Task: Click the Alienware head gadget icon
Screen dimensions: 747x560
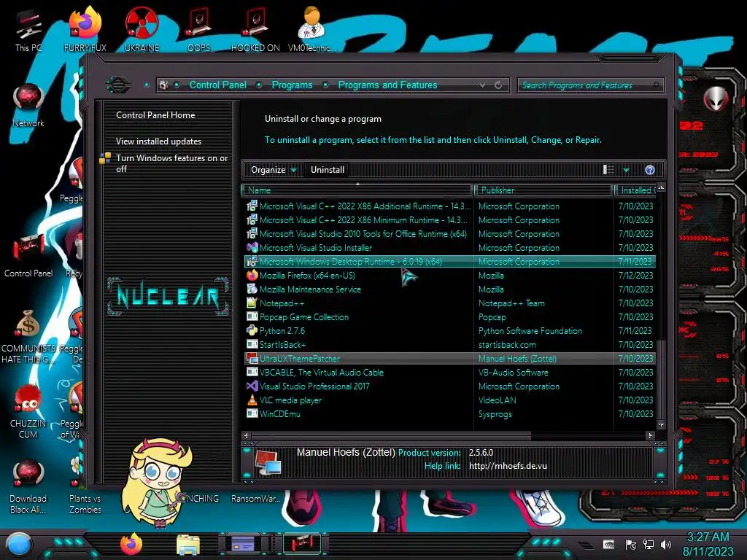Action: [x=716, y=98]
